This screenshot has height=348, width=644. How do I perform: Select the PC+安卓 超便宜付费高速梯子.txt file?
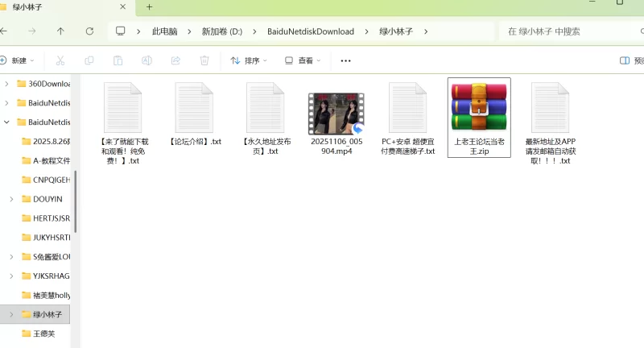408,118
